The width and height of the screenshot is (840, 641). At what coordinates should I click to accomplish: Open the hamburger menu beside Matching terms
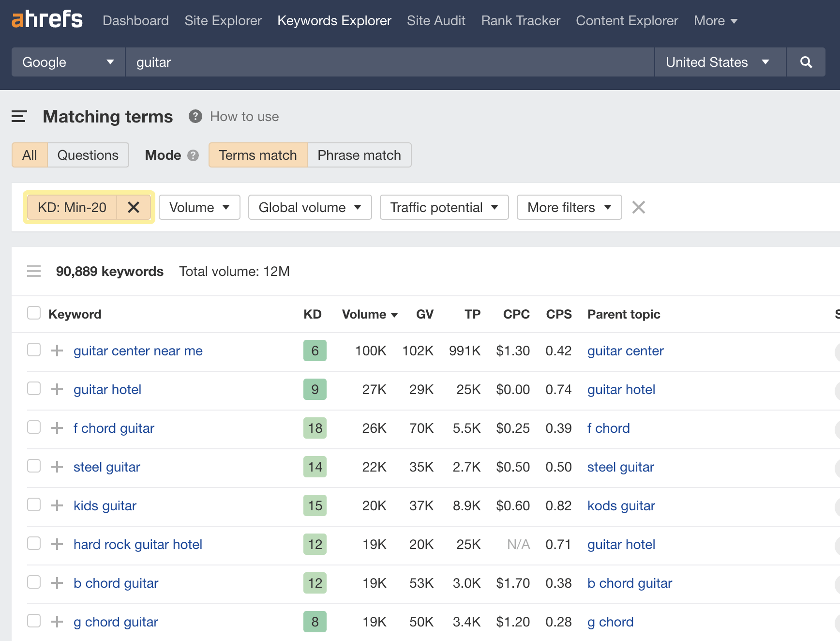pos(19,116)
